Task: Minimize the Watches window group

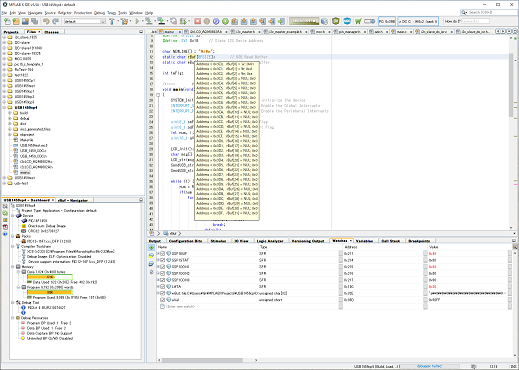Action: [514, 240]
